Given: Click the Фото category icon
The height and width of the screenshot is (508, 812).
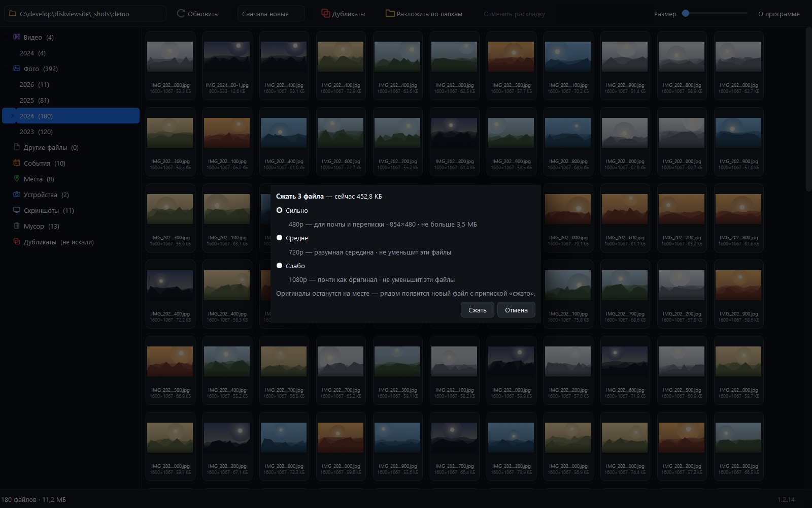Looking at the screenshot, I should (x=17, y=68).
